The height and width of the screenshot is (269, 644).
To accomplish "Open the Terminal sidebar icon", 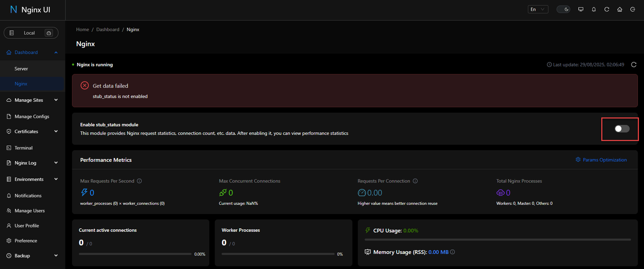I will (x=9, y=148).
